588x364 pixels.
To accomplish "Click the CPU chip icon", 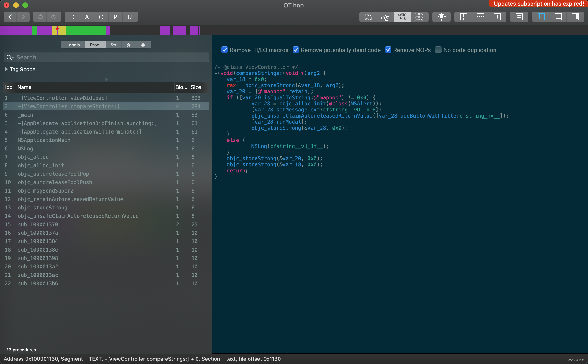I will point(441,17).
